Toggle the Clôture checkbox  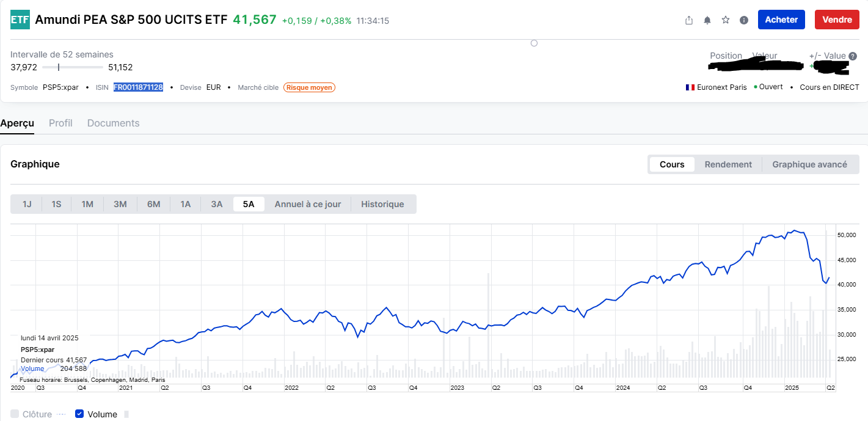tap(15, 414)
